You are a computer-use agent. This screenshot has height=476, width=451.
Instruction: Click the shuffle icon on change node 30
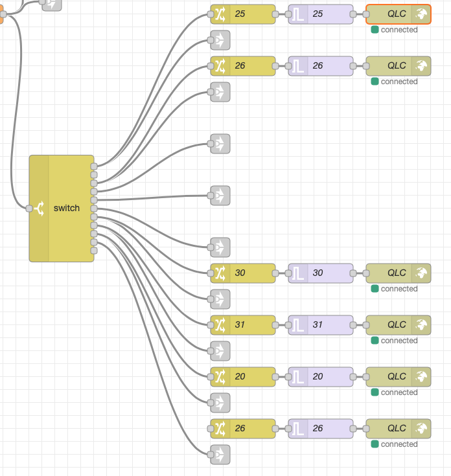point(220,273)
